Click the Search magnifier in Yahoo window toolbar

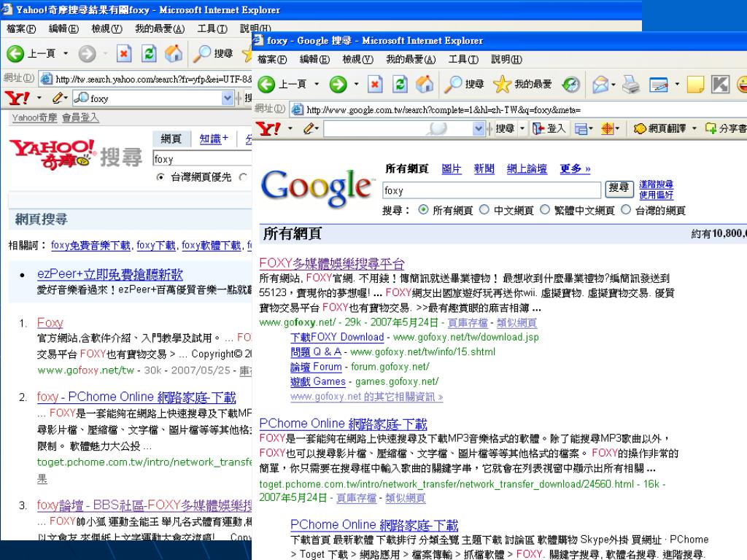pyautogui.click(x=201, y=54)
